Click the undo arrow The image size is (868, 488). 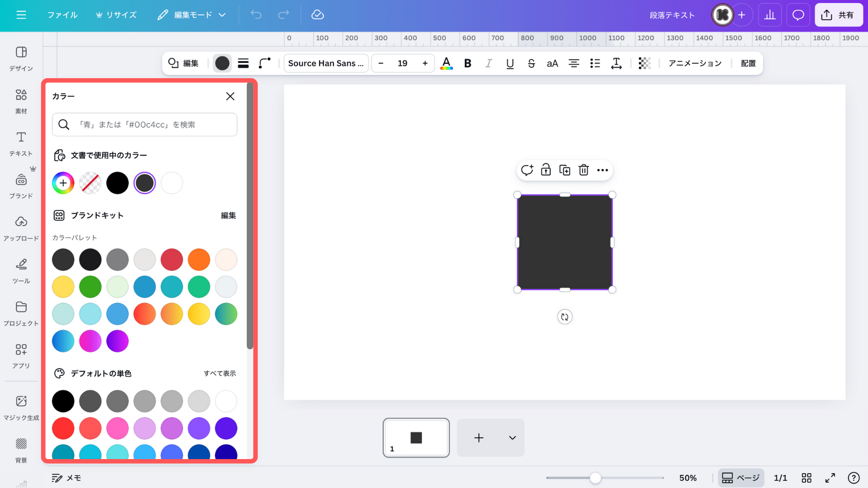click(x=256, y=15)
